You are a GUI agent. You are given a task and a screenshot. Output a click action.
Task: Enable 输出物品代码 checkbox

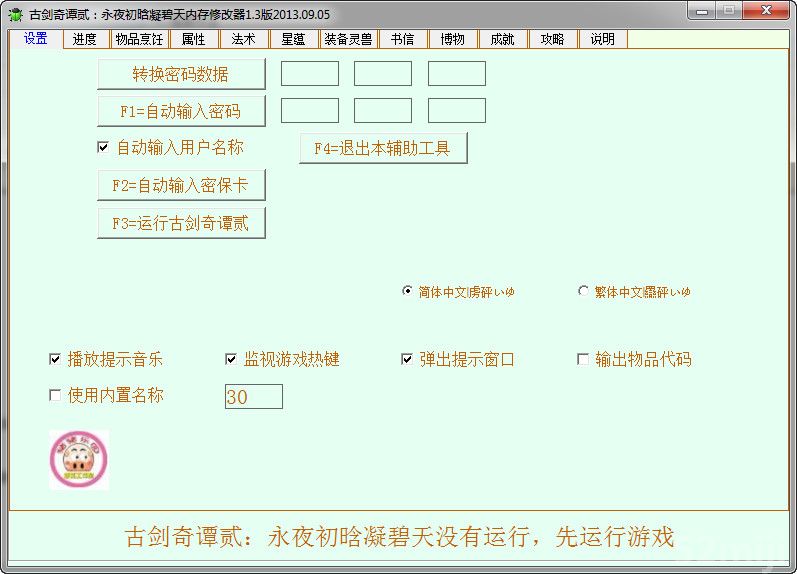click(583, 359)
